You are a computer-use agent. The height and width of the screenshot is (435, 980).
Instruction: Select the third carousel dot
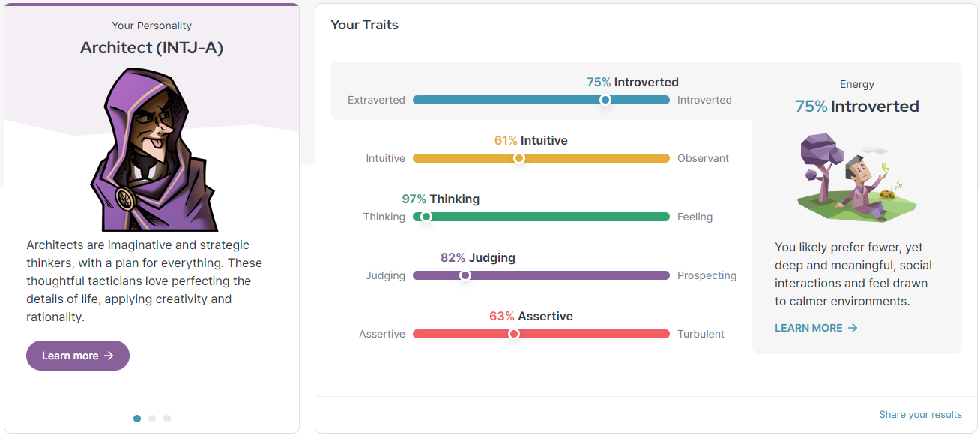point(167,418)
